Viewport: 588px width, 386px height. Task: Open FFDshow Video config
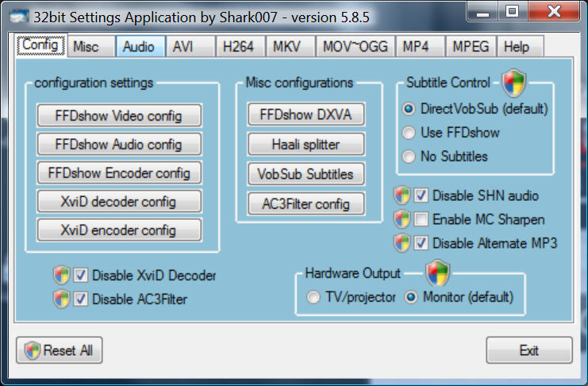tap(119, 116)
